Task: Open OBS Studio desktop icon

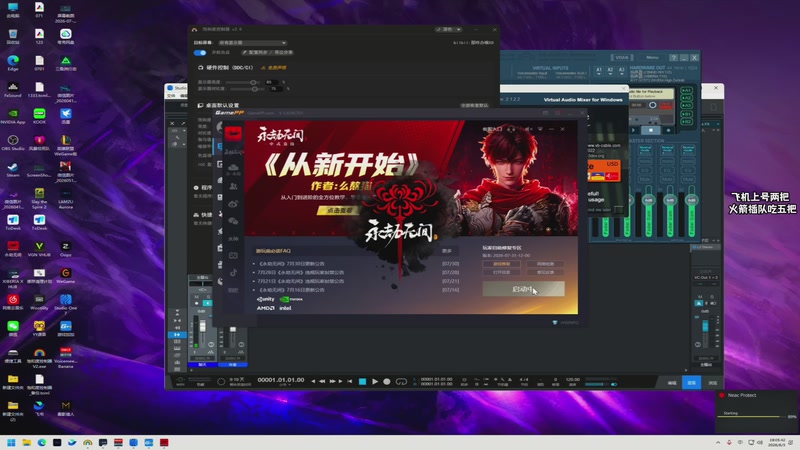Action: (x=13, y=142)
